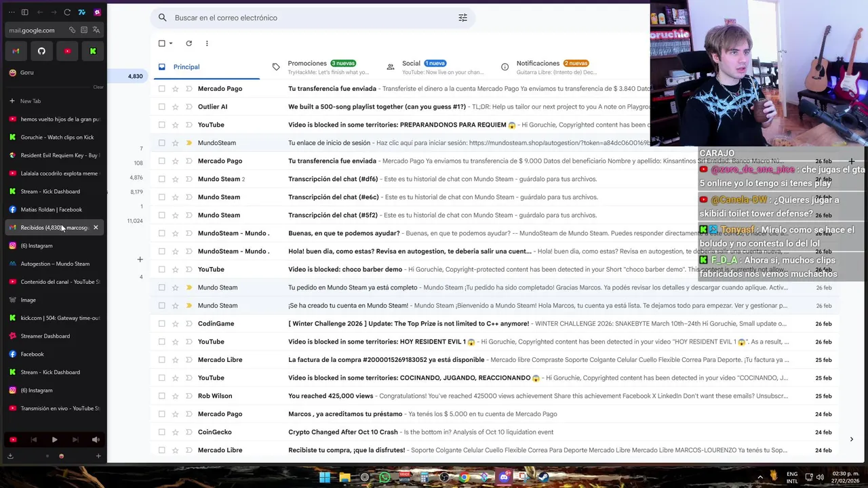Open the pinned Kick tab icon

tap(93, 51)
